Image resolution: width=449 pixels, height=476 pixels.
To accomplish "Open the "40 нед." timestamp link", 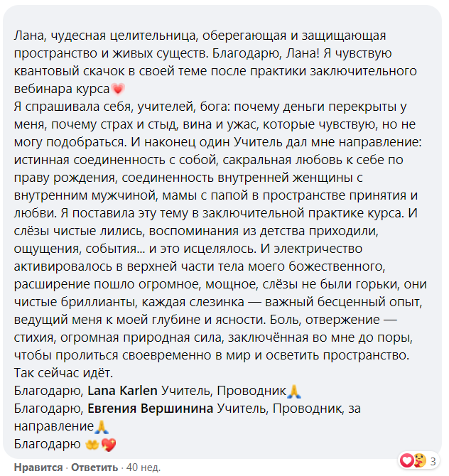I will [x=143, y=467].
